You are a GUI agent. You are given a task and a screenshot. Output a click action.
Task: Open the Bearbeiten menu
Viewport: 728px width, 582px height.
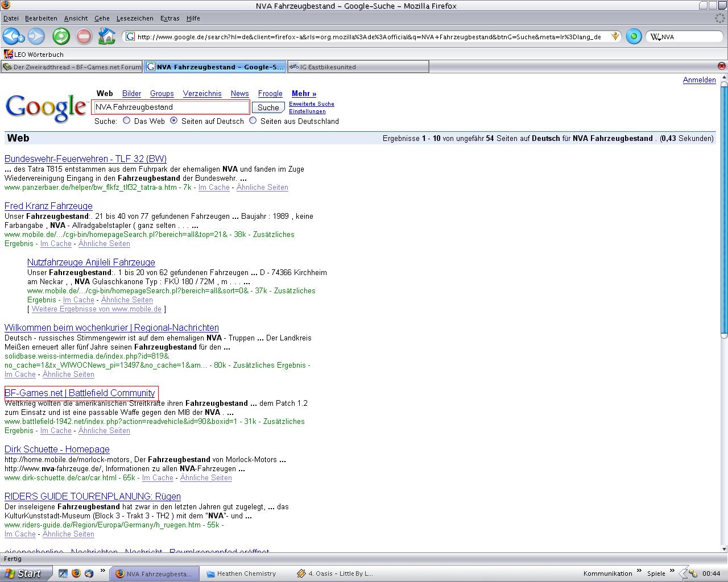(x=41, y=18)
